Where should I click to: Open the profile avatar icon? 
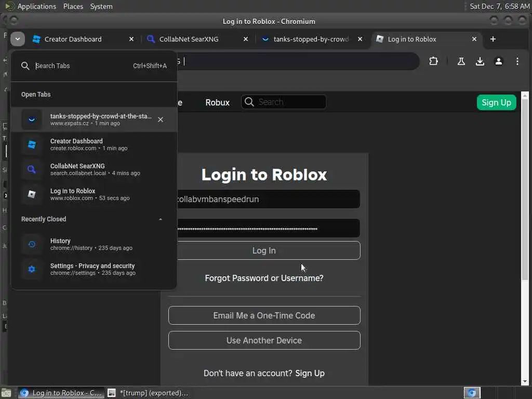[x=498, y=61]
